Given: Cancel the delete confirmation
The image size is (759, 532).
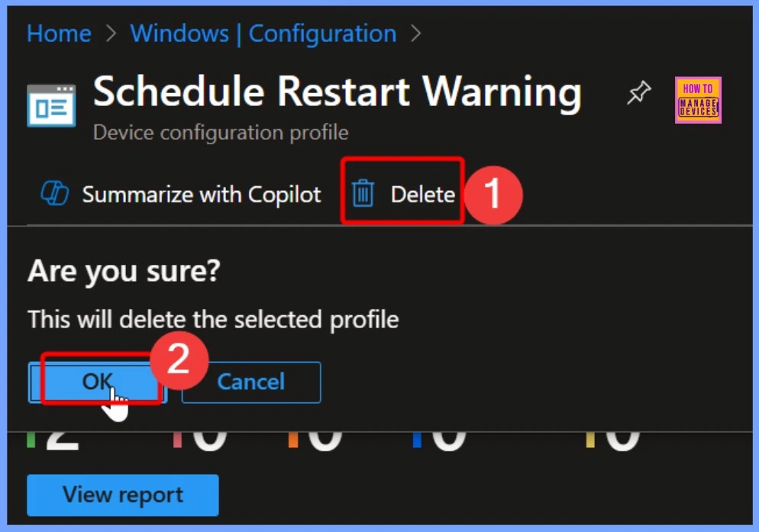Looking at the screenshot, I should click(x=250, y=382).
